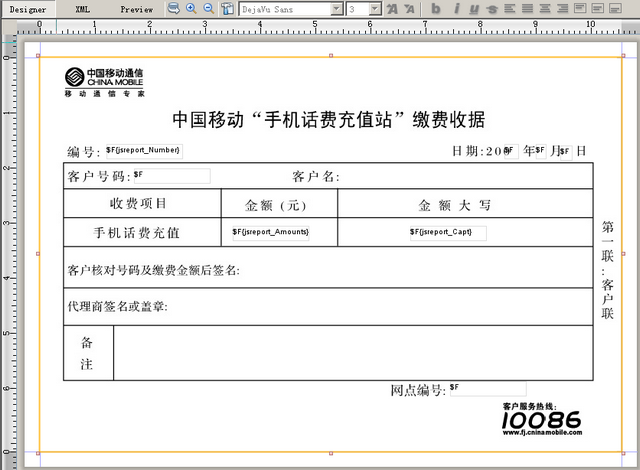The width and height of the screenshot is (640, 470).
Task: Align text left
Action: [x=509, y=8]
